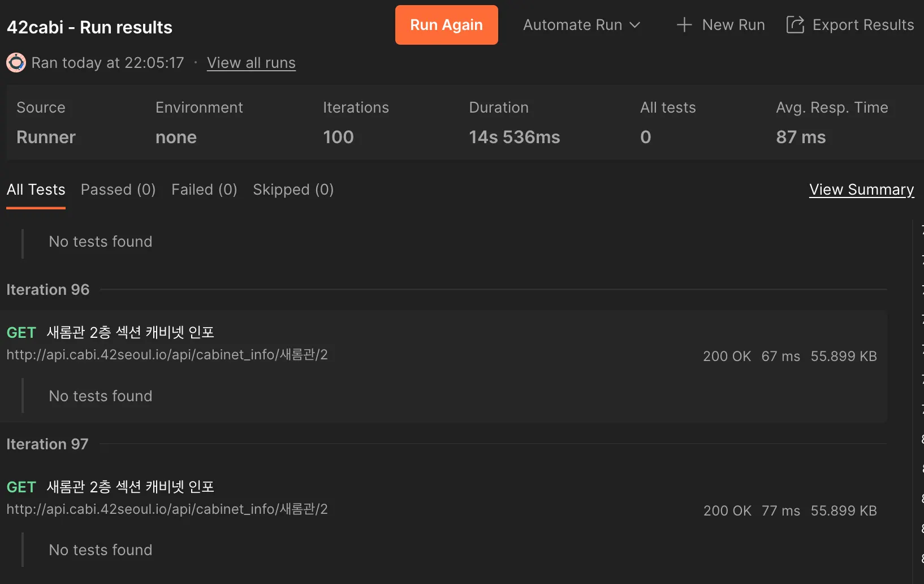Viewport: 924px width, 584px height.
Task: Click the Export Results share icon
Action: 795,25
